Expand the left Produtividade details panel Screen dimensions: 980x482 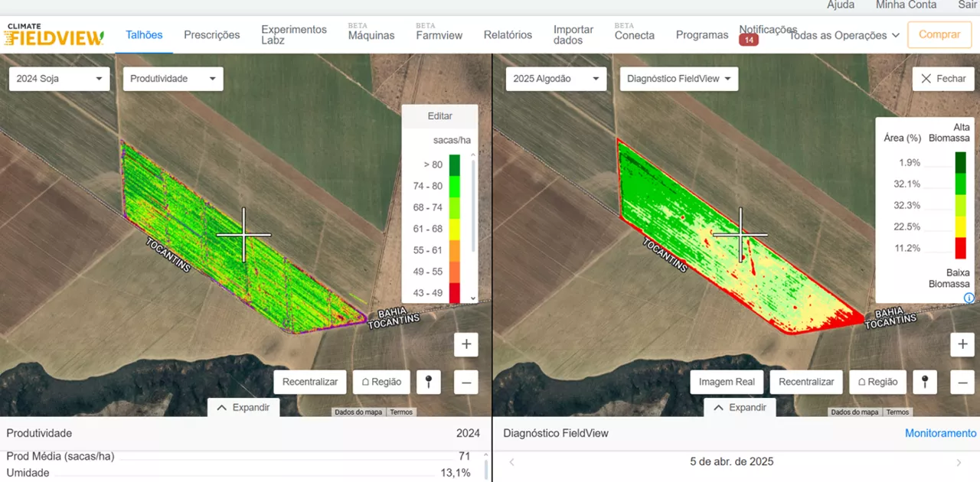243,408
